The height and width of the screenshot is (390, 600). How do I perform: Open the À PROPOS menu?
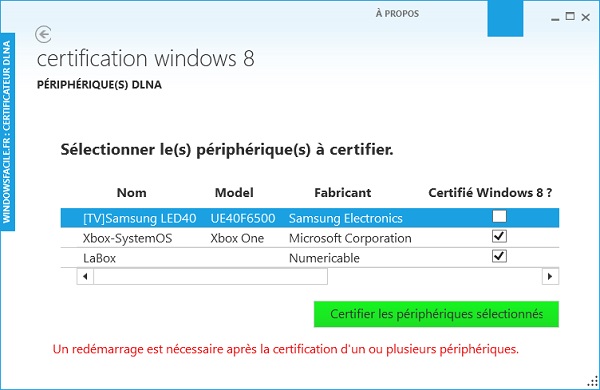pos(397,13)
